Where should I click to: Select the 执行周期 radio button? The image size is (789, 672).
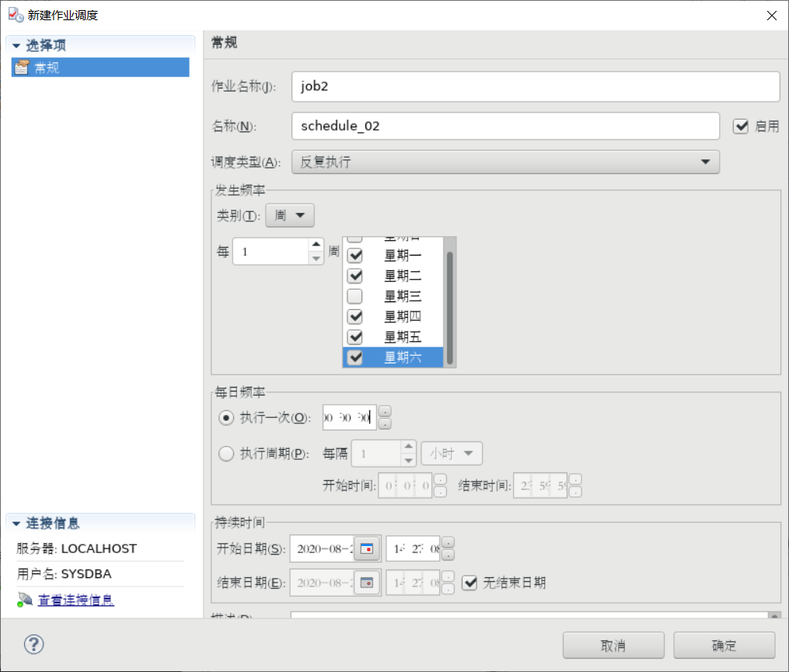click(226, 454)
